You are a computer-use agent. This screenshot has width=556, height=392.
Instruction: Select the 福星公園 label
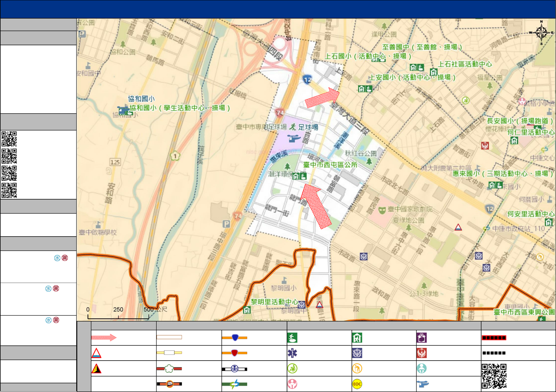(490, 78)
